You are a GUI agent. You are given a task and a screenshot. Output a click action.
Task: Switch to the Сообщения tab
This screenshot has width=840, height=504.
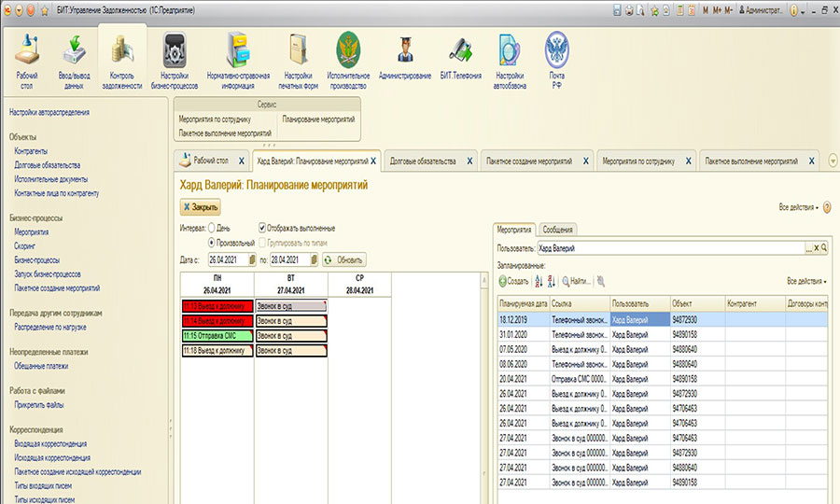557,230
